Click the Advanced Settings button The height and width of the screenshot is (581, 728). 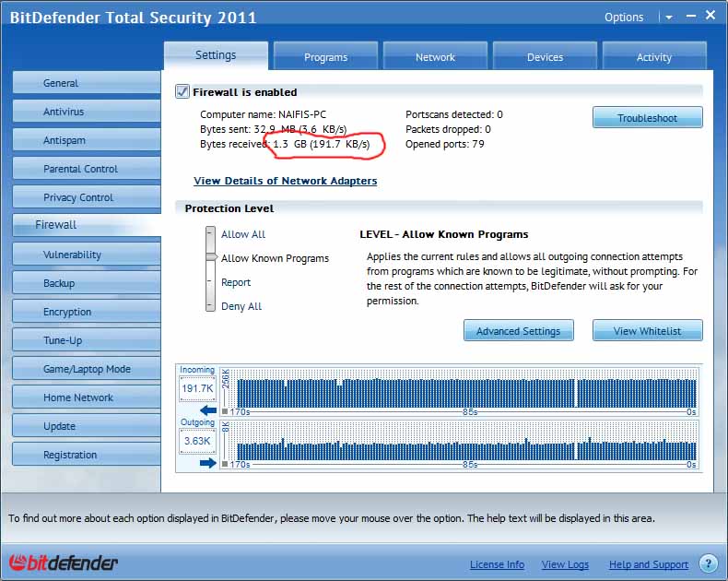(518, 330)
